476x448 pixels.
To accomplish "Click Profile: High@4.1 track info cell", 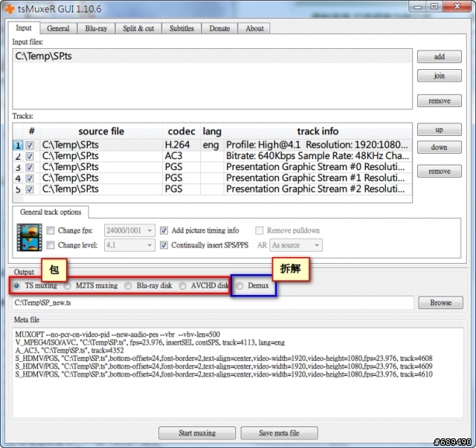I will click(x=318, y=145).
